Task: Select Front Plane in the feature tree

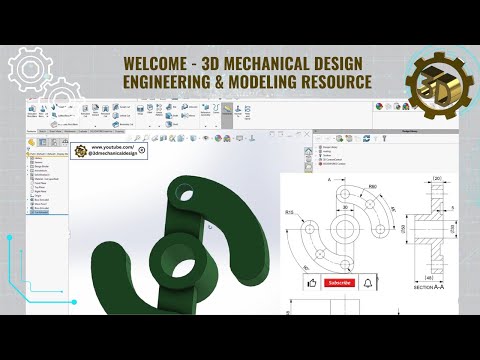Action: (x=38, y=183)
